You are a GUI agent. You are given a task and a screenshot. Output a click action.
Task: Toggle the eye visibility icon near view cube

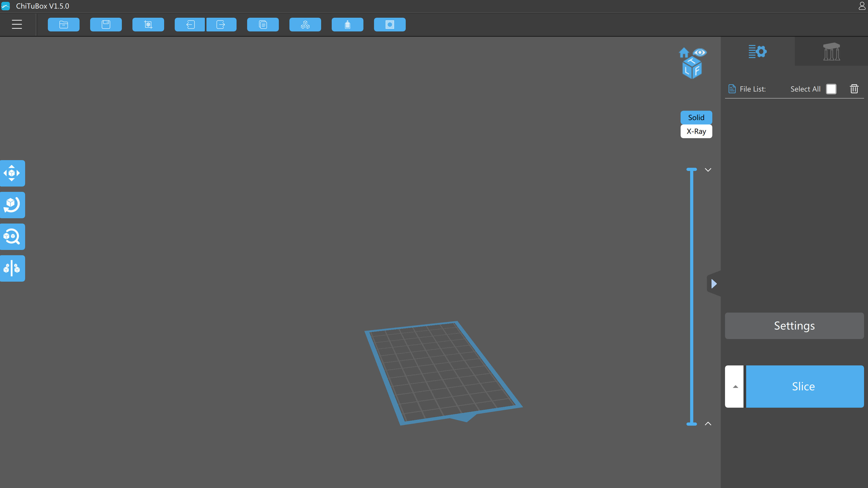click(700, 53)
